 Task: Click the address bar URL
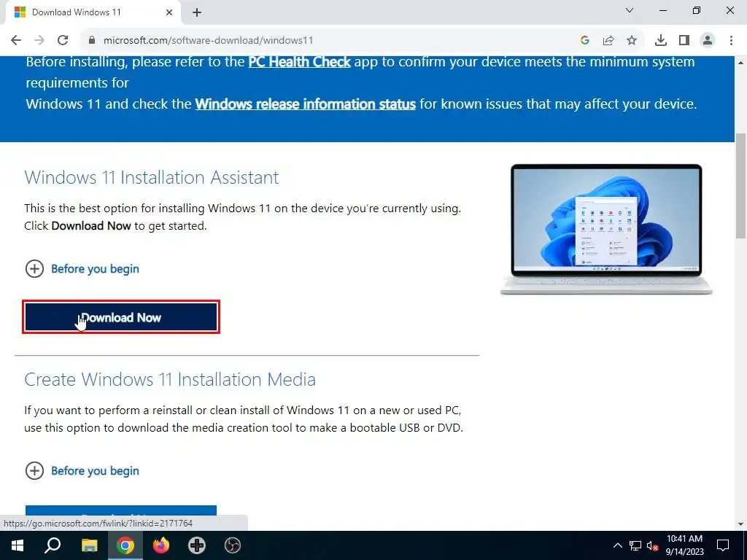tap(208, 41)
